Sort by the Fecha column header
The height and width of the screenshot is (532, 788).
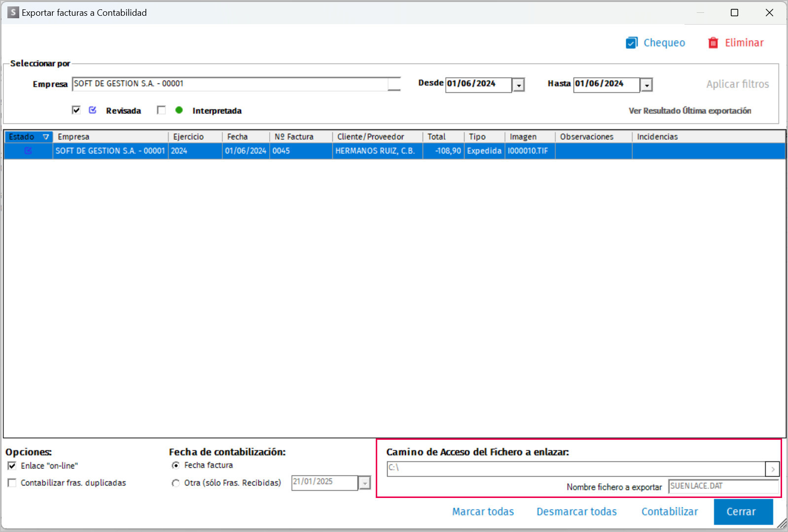238,137
